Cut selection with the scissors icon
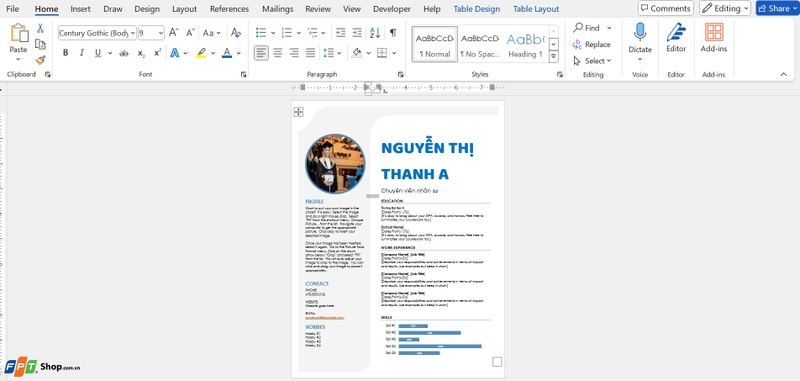 click(x=40, y=29)
